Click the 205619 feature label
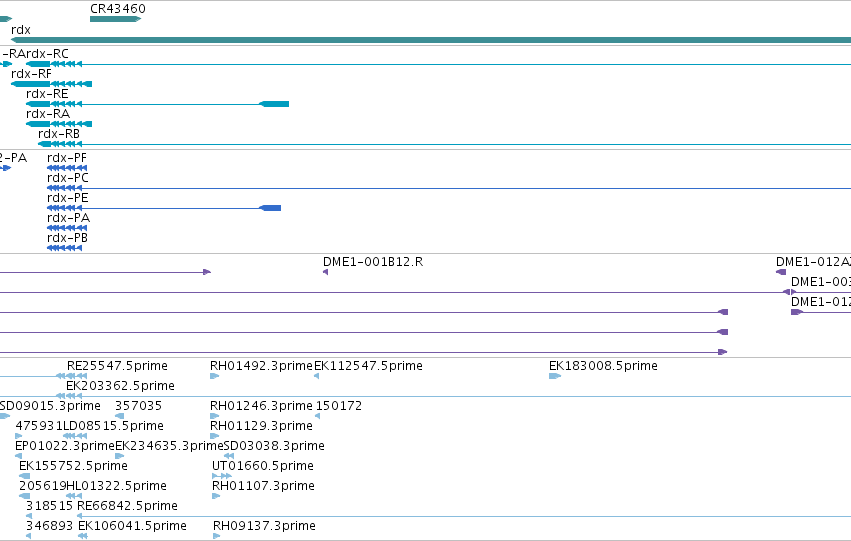The width and height of the screenshot is (851, 541). coord(42,487)
